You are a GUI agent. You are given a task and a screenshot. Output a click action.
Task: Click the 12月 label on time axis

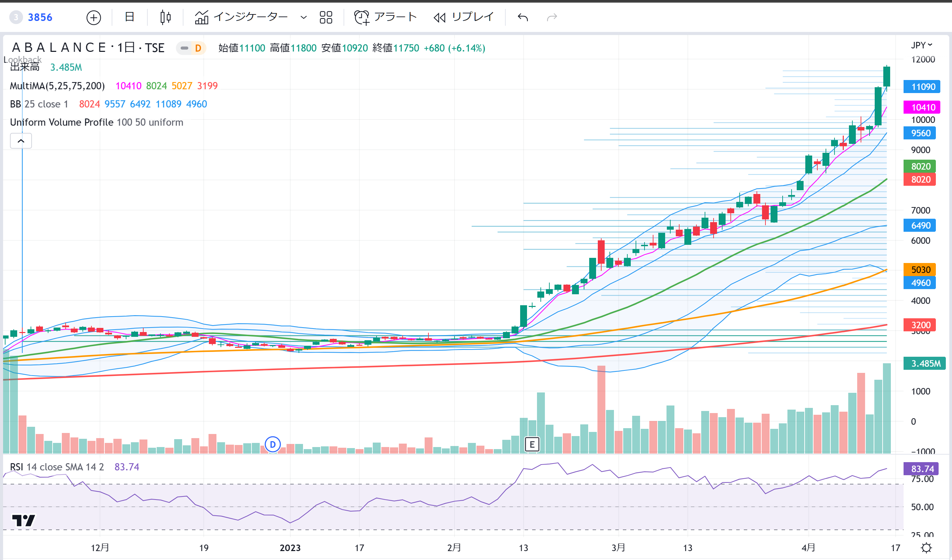pyautogui.click(x=100, y=548)
